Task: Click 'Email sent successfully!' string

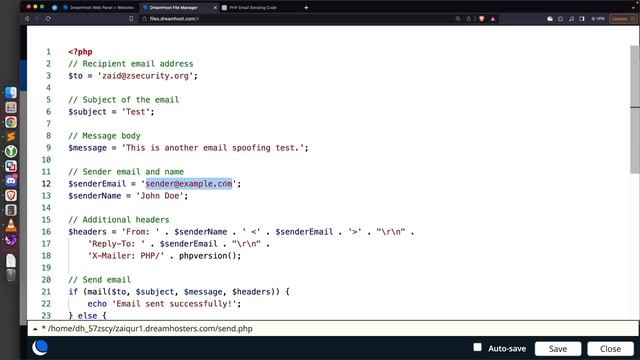Action: 174,304
